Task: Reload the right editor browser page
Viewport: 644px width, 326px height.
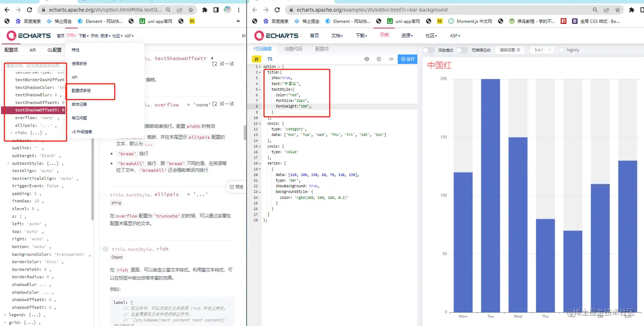Action: pyautogui.click(x=278, y=9)
